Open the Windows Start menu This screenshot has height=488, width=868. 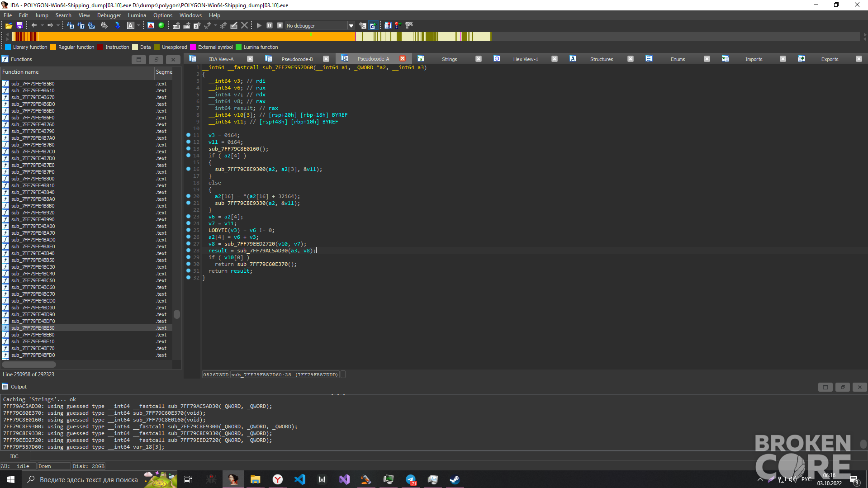click(11, 479)
